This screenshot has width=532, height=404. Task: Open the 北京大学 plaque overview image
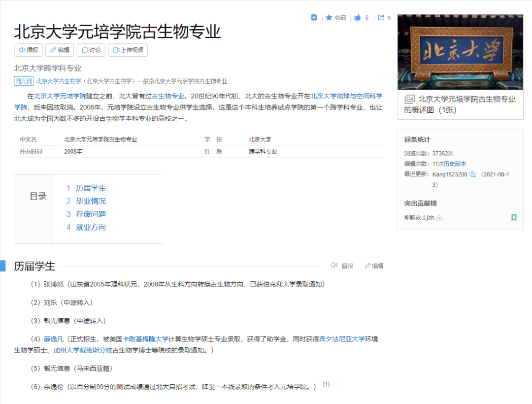tap(460, 52)
